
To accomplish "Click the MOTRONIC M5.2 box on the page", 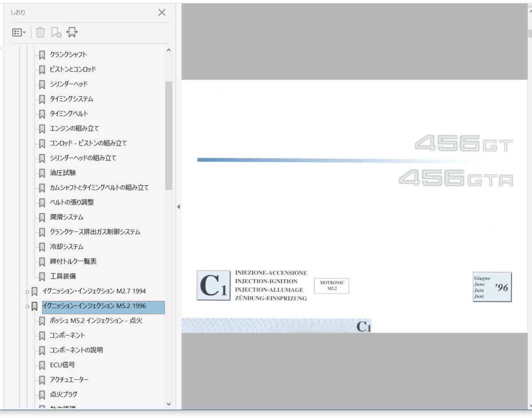I will pyautogui.click(x=332, y=286).
